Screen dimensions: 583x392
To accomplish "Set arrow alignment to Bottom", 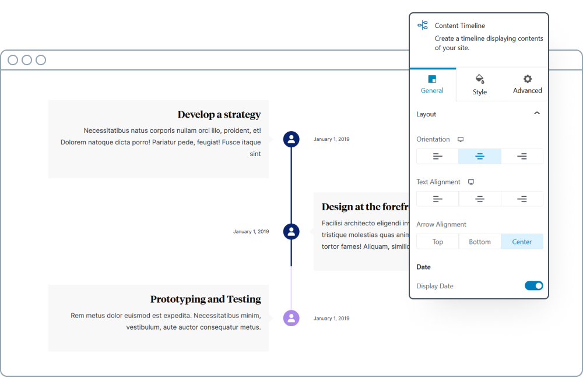I will pyautogui.click(x=480, y=242).
